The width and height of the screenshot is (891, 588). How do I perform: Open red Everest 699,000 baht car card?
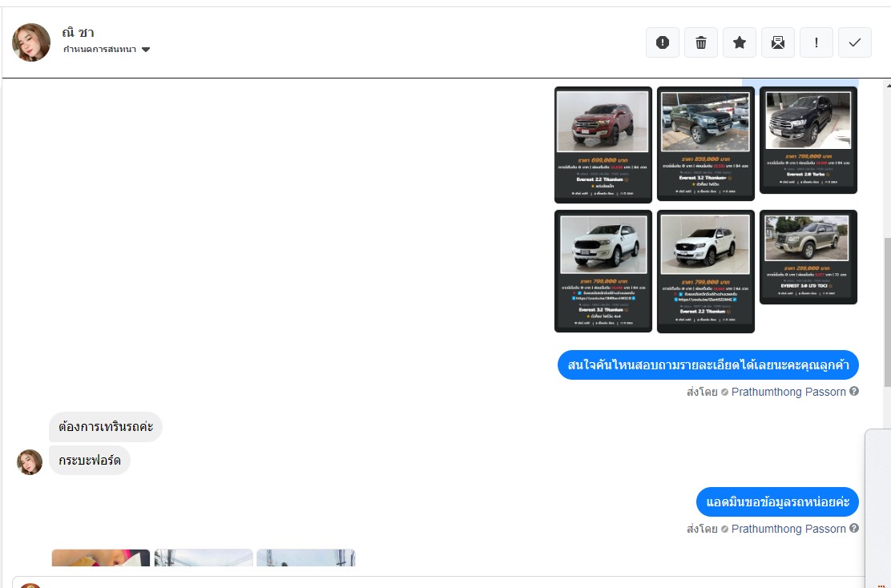[603, 145]
